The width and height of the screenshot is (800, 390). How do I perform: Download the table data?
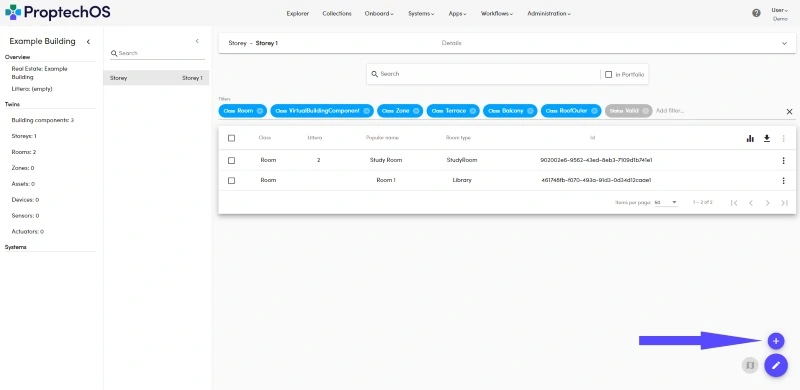(766, 138)
